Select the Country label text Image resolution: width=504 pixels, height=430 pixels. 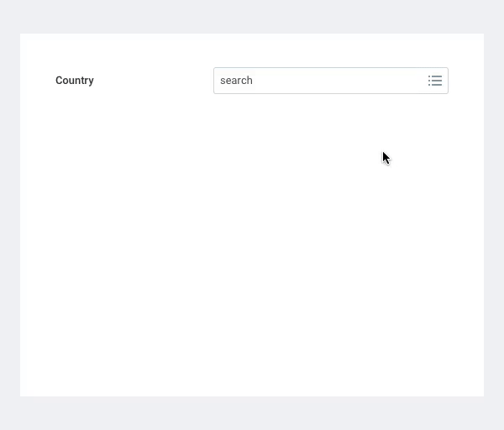(75, 81)
